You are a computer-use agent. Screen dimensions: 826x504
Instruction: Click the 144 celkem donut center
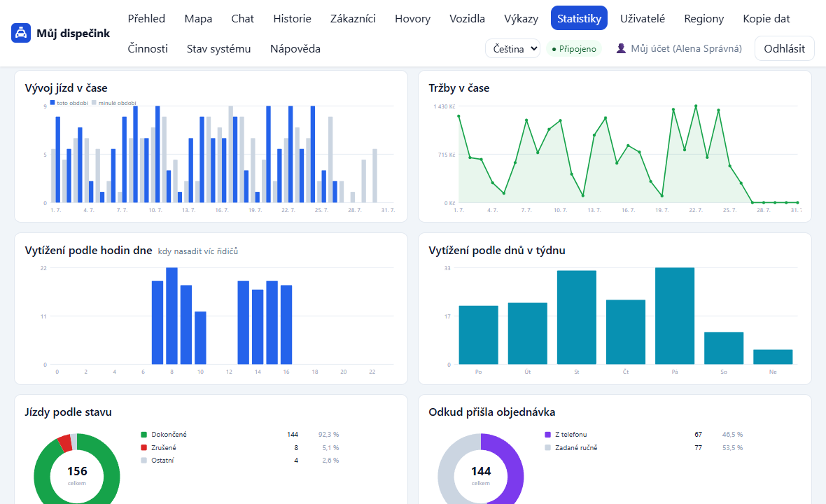(x=481, y=475)
